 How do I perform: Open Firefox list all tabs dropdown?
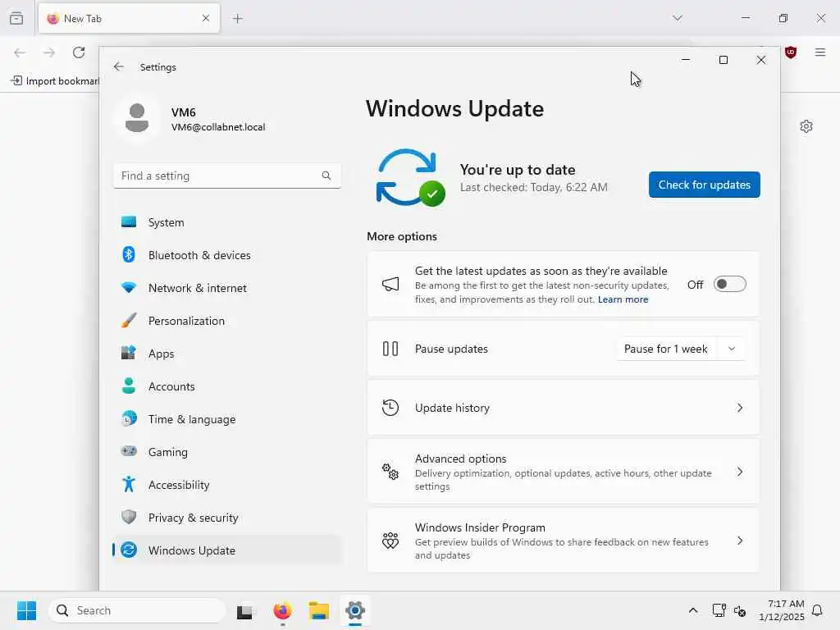[678, 18]
